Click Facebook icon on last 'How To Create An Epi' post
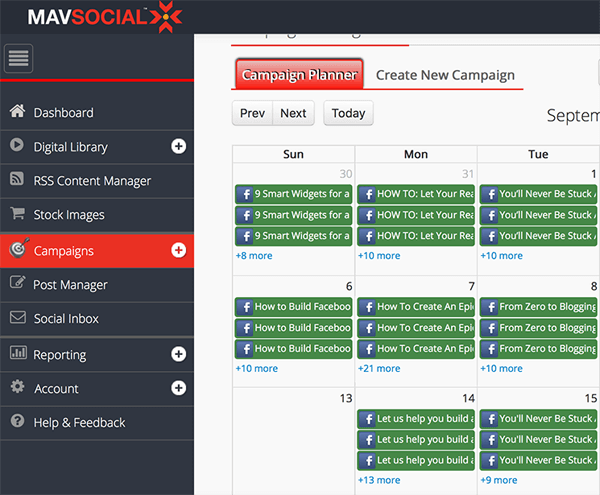Image resolution: width=600 pixels, height=495 pixels. 368,349
